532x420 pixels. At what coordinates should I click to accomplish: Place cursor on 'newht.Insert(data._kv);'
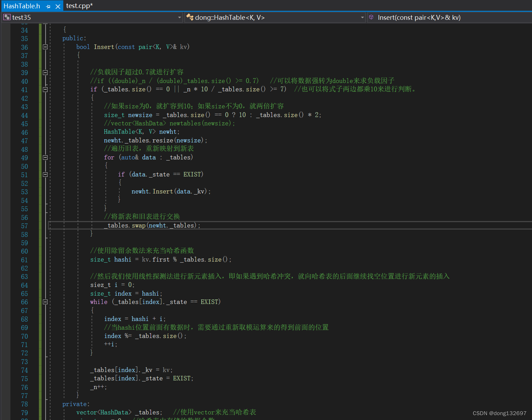pos(171,191)
